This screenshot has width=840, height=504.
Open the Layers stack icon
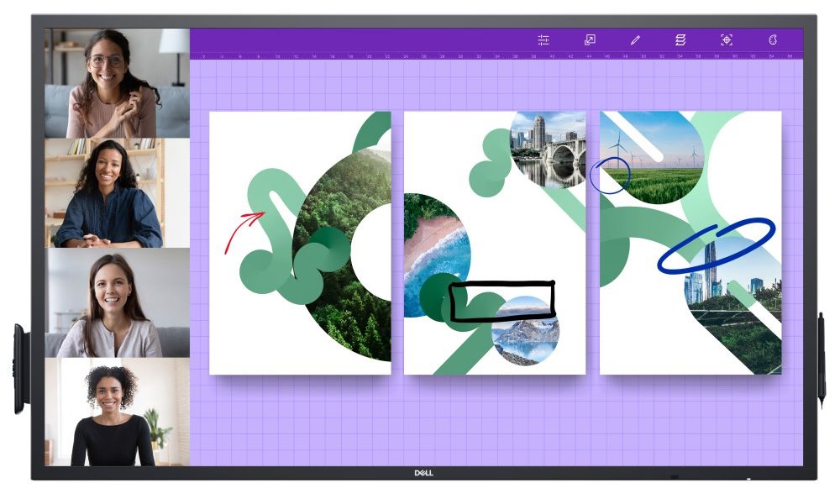point(680,39)
